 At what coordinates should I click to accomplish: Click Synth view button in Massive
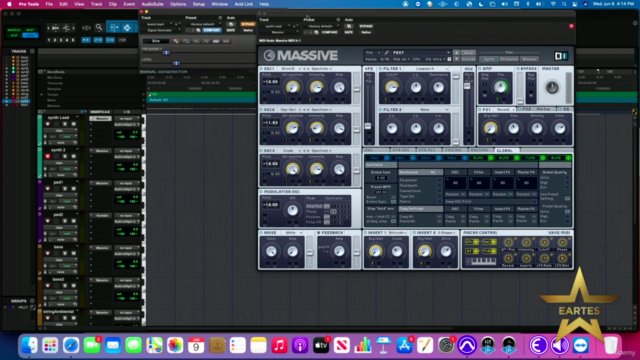488,59
